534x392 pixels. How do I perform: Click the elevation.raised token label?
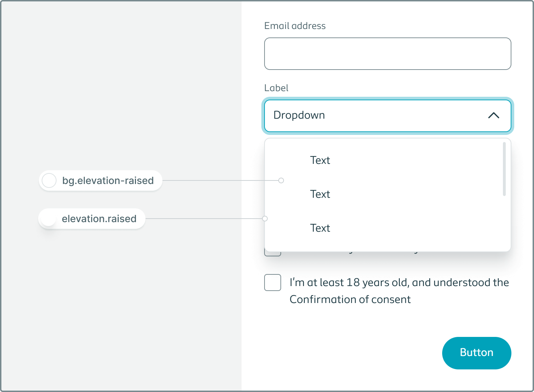click(99, 219)
